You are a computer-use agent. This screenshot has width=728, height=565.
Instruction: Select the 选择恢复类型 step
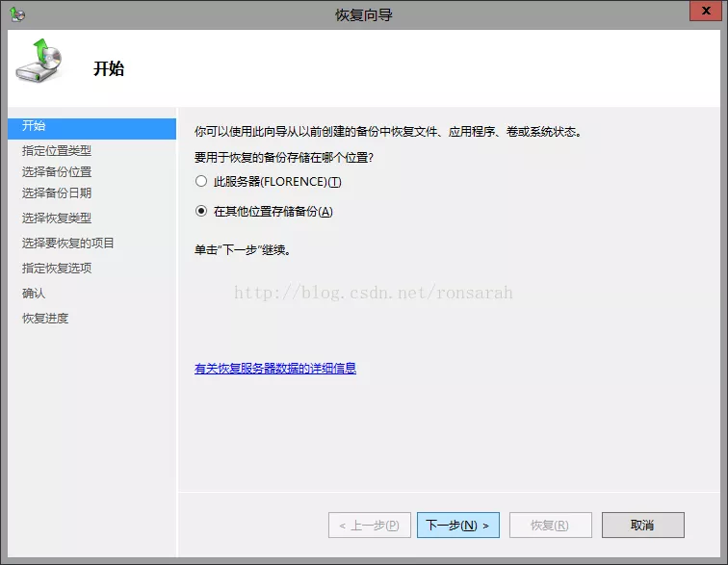tap(57, 218)
